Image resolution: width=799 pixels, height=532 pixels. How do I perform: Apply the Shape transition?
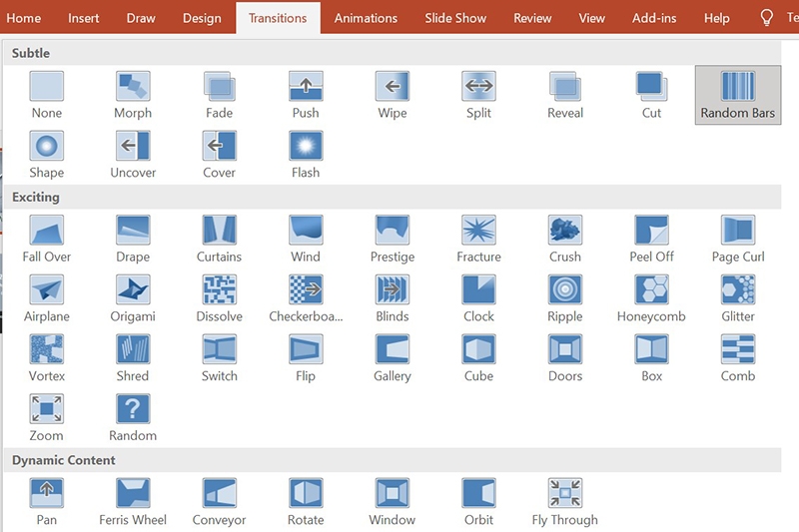pyautogui.click(x=47, y=155)
